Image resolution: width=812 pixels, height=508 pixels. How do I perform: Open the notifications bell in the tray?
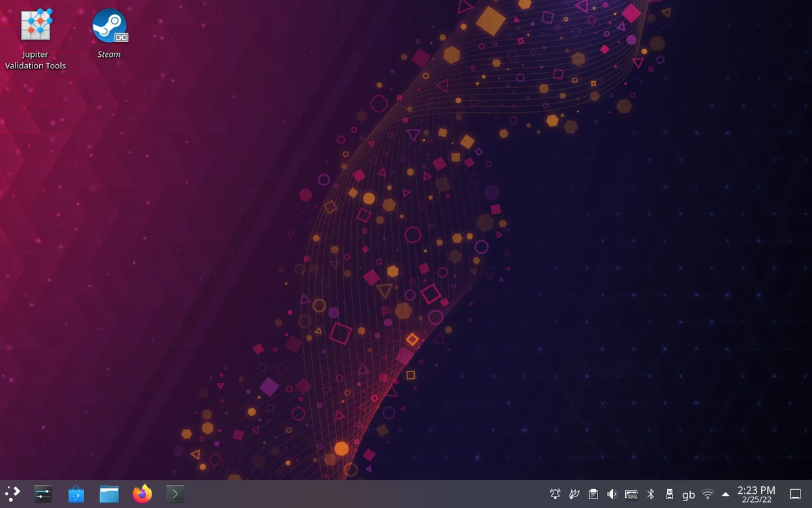(x=555, y=494)
